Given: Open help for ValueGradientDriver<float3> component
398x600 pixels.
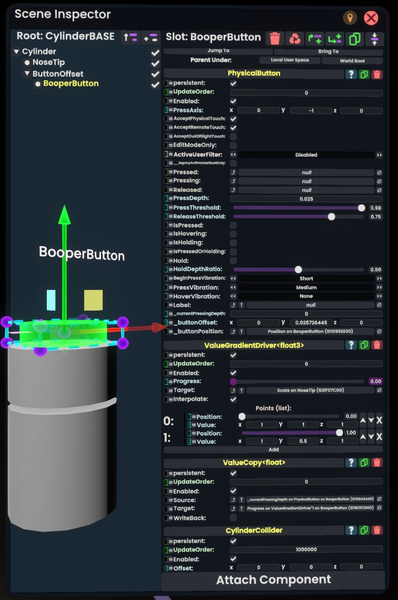Looking at the screenshot, I should point(351,345).
